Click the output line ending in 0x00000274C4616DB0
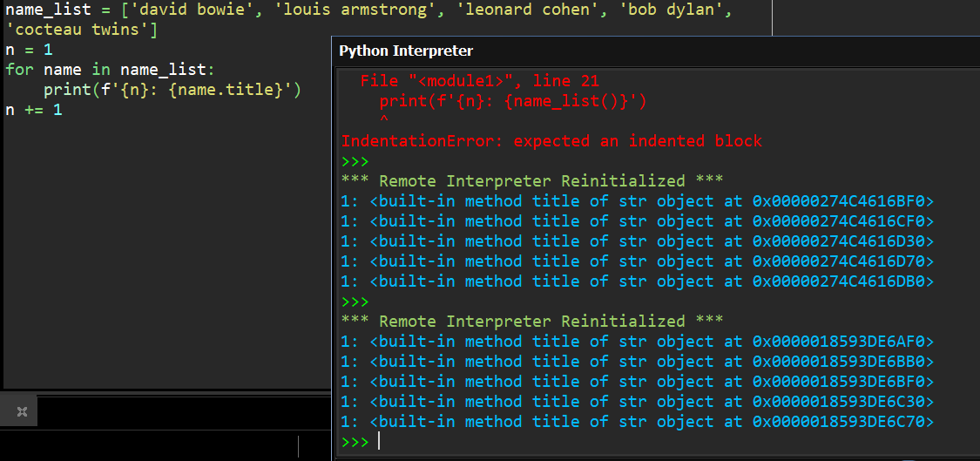The width and height of the screenshot is (980, 461). pos(637,281)
